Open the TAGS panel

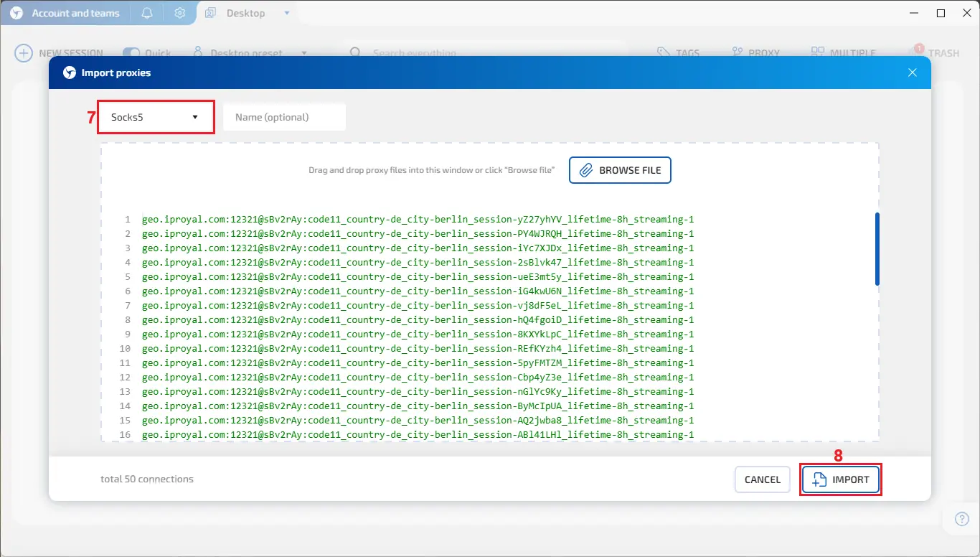[x=678, y=53]
